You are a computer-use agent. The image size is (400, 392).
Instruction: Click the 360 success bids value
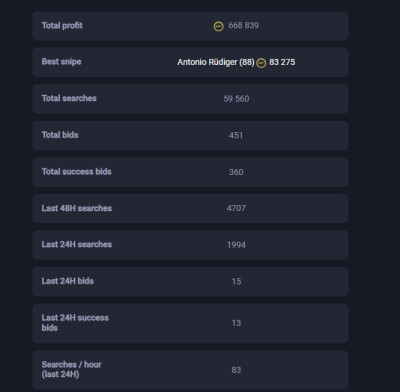pos(236,172)
